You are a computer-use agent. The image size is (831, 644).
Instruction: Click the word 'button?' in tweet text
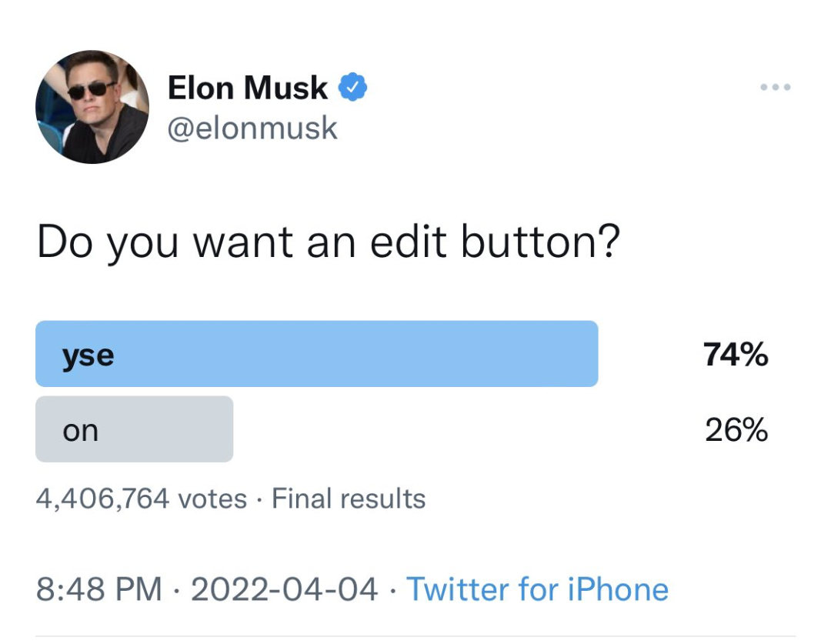[x=540, y=242]
